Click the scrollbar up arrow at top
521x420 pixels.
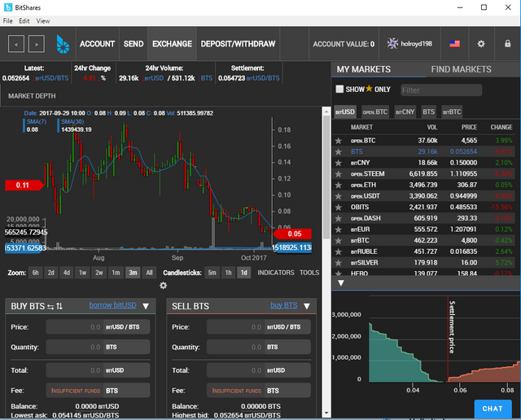tap(326, 112)
